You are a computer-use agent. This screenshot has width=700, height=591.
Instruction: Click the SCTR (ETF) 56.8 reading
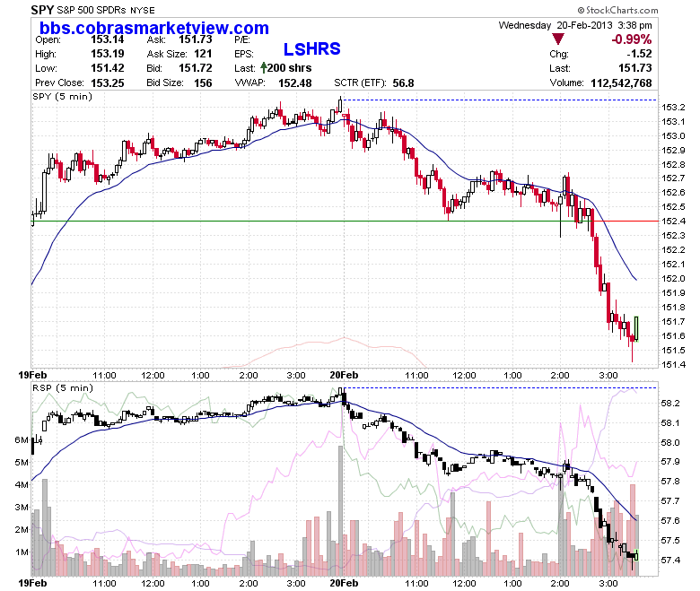tap(403, 83)
